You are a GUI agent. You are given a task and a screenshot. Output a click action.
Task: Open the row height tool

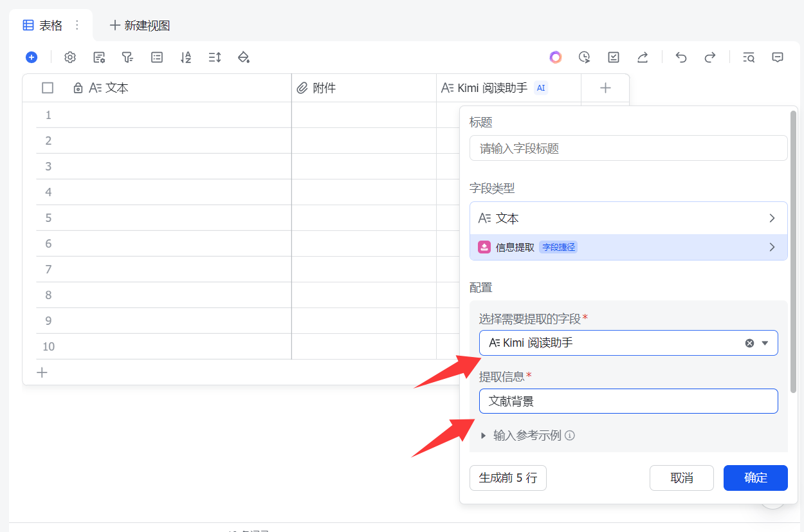click(x=215, y=57)
